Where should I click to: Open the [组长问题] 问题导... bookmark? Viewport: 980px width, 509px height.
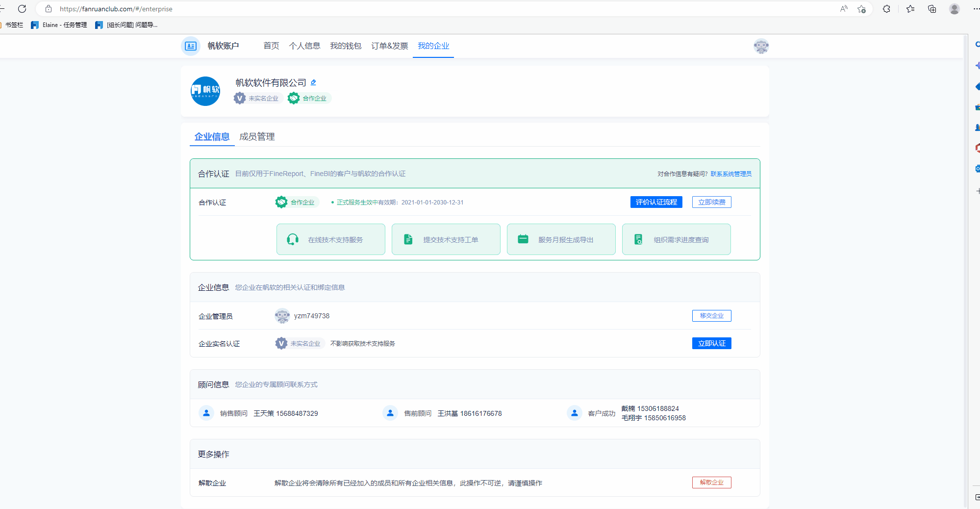[x=126, y=25]
